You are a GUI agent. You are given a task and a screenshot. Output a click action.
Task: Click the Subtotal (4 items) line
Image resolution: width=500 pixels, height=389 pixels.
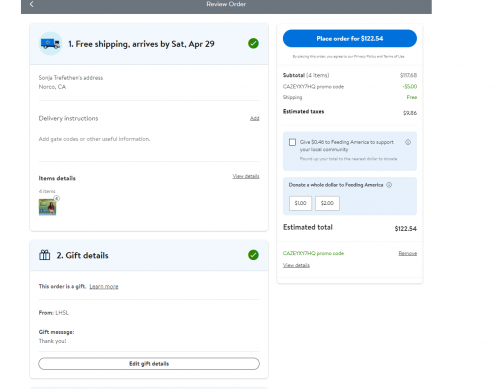pos(350,75)
